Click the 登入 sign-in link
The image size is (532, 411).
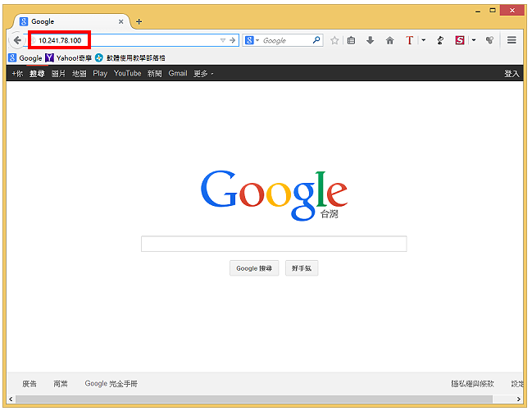coord(512,73)
